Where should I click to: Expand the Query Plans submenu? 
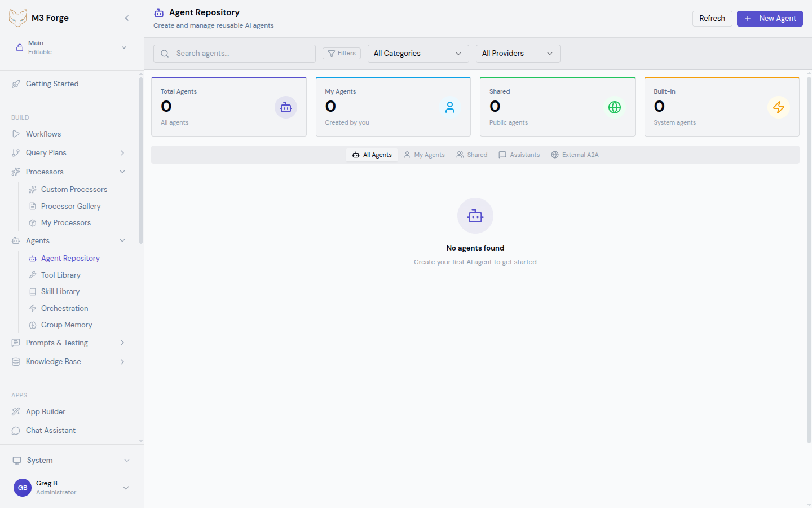click(122, 153)
